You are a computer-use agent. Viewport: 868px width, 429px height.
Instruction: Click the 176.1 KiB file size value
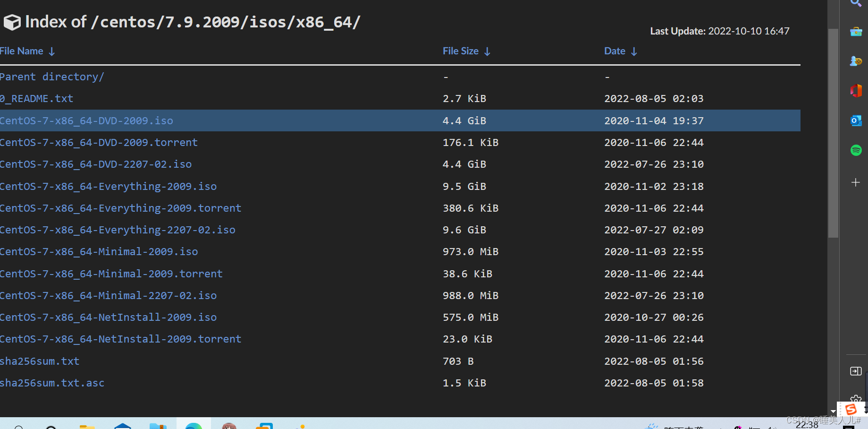[x=471, y=142]
